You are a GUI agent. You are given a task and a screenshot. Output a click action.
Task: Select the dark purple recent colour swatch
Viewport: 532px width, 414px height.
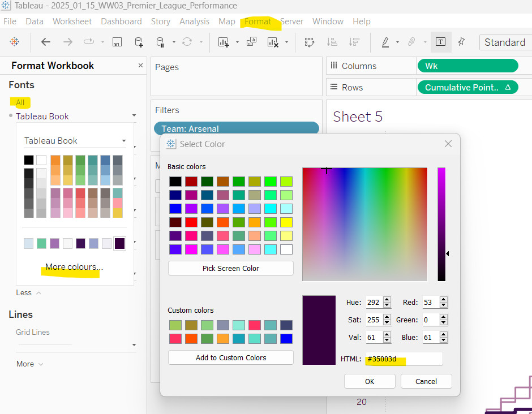click(120, 243)
